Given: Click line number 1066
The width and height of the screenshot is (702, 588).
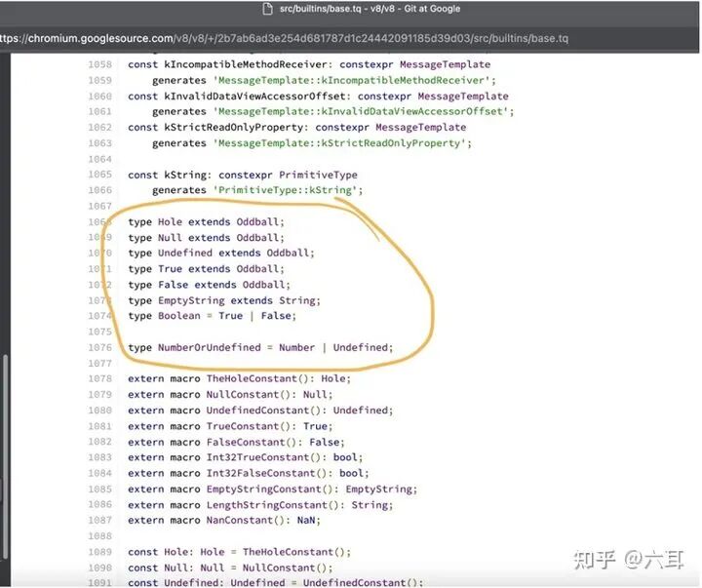Looking at the screenshot, I should point(99,190).
